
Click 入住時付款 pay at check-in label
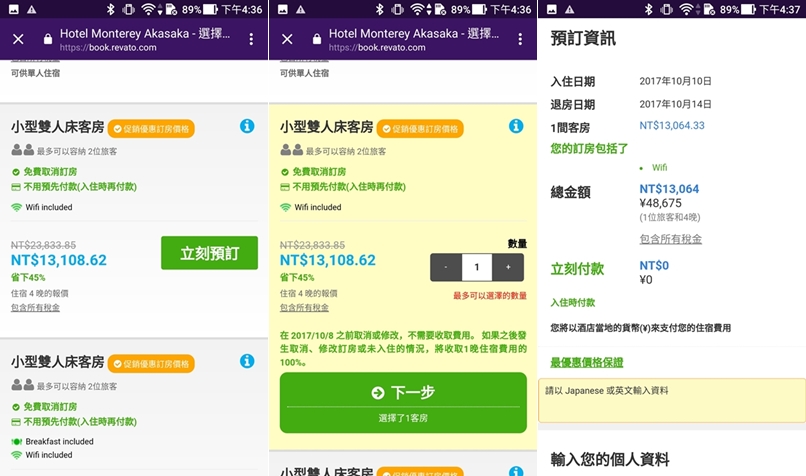573,302
